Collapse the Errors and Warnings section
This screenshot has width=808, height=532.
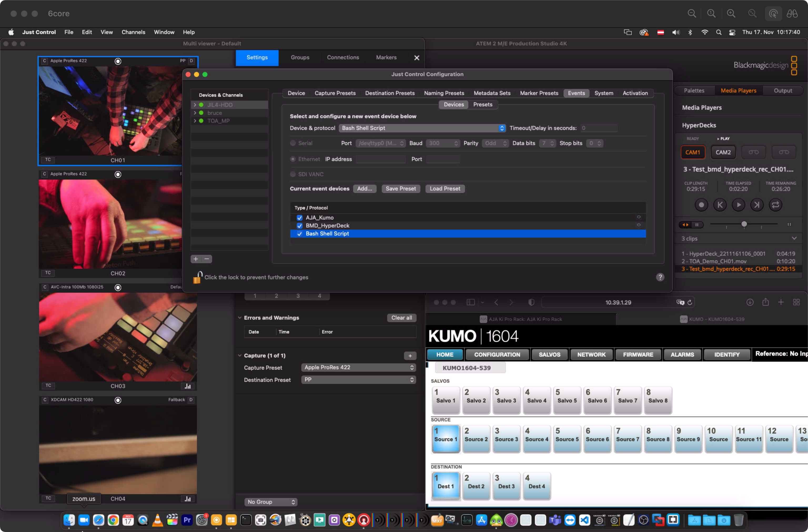(x=240, y=318)
